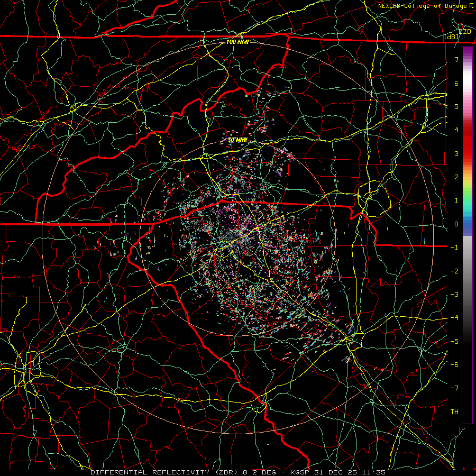Click the Differential Reflectivity (ZDR) title text

[x=165, y=472]
